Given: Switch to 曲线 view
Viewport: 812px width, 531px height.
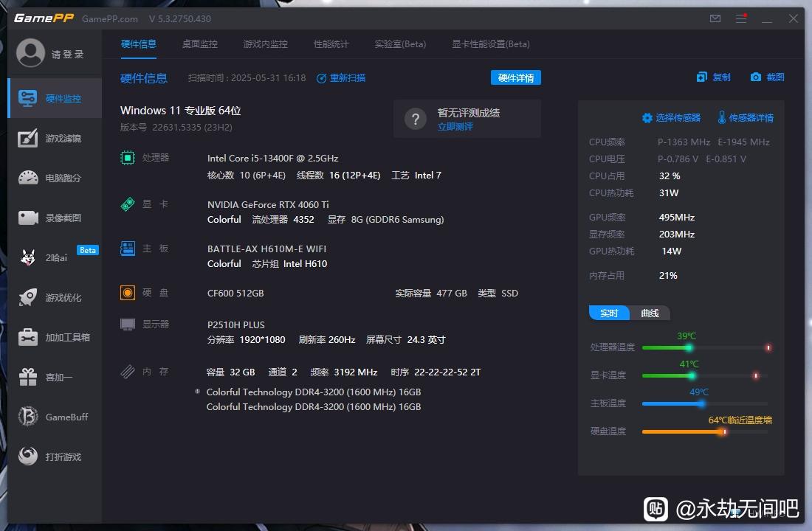Looking at the screenshot, I should click(650, 313).
